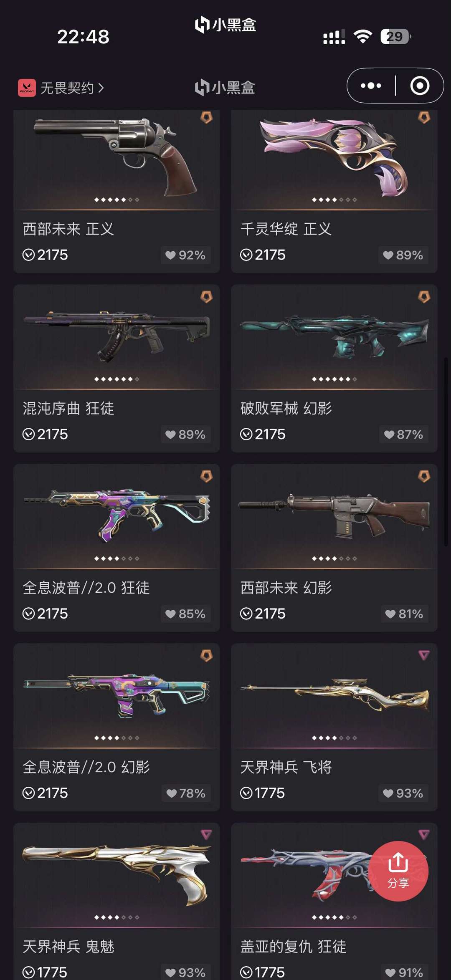Like 西部未来 正义 with 92% heart
This screenshot has width=451, height=980.
[185, 255]
